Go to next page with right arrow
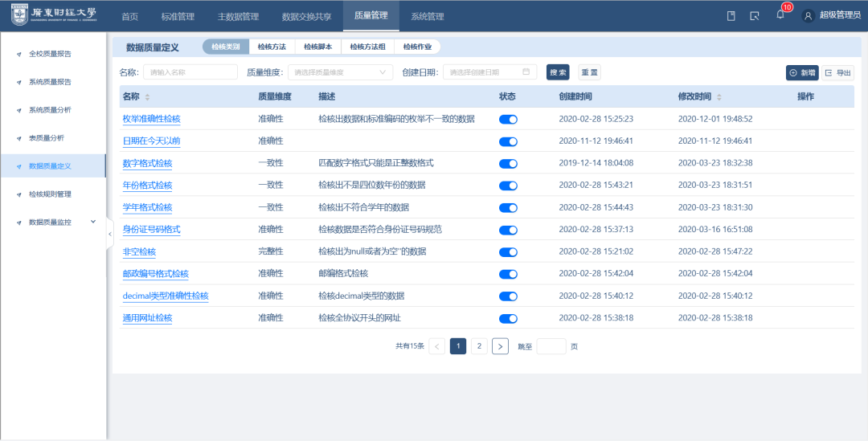Viewport: 868px width, 441px height. point(500,346)
